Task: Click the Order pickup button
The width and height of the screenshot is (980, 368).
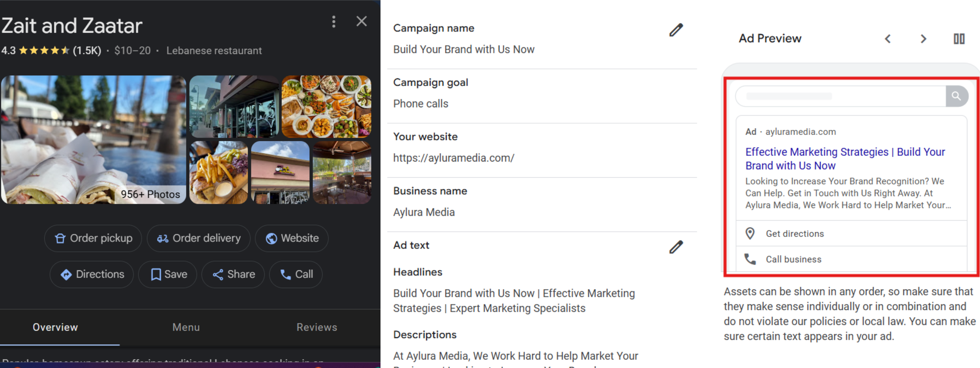Action: [x=93, y=238]
